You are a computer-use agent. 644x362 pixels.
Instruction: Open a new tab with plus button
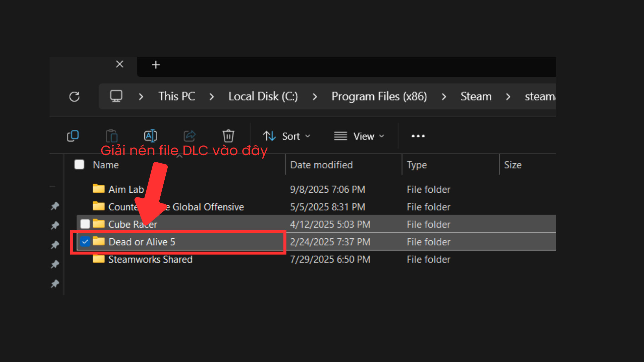pyautogui.click(x=156, y=65)
